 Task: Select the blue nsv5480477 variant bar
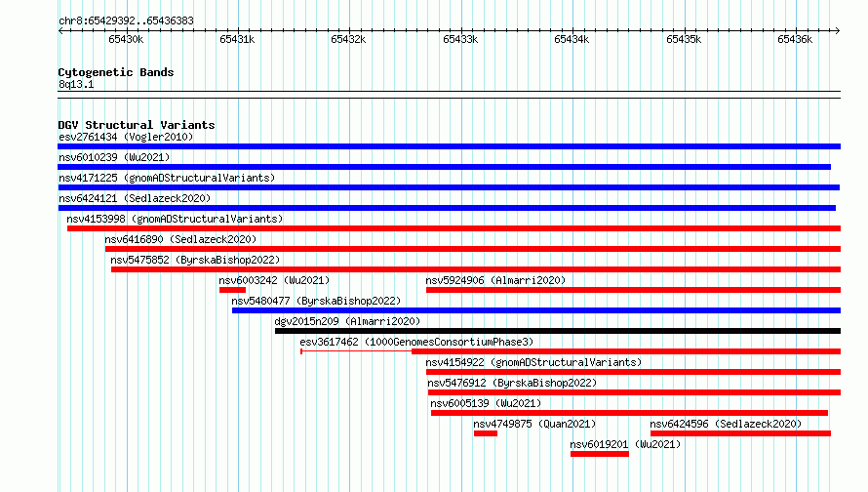click(536, 310)
